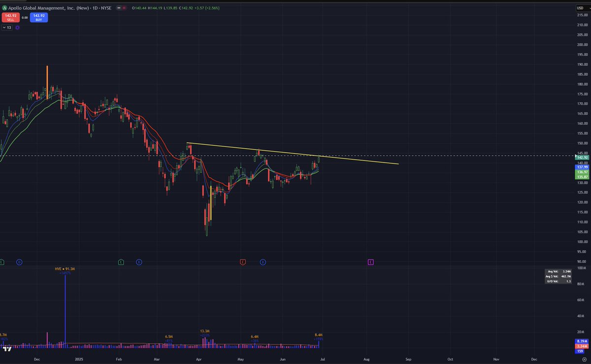Click the 8.4M volume label near July

tap(318, 335)
